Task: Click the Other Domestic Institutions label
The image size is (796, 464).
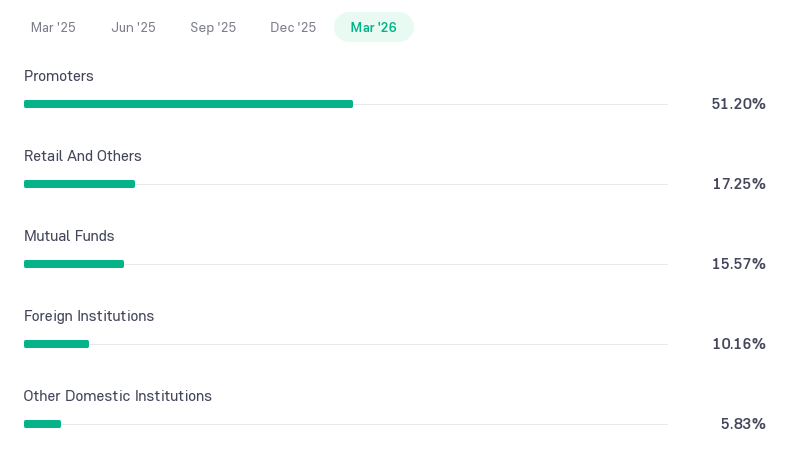Action: click(118, 396)
